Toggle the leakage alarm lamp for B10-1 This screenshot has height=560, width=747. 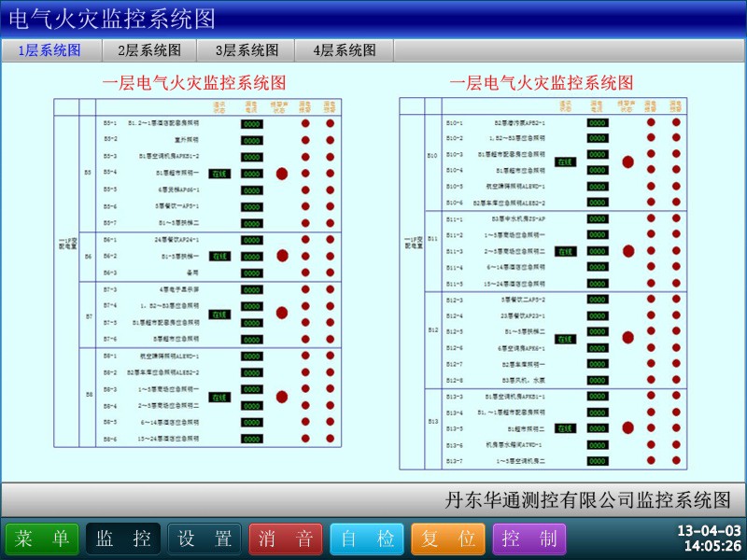pos(652,120)
